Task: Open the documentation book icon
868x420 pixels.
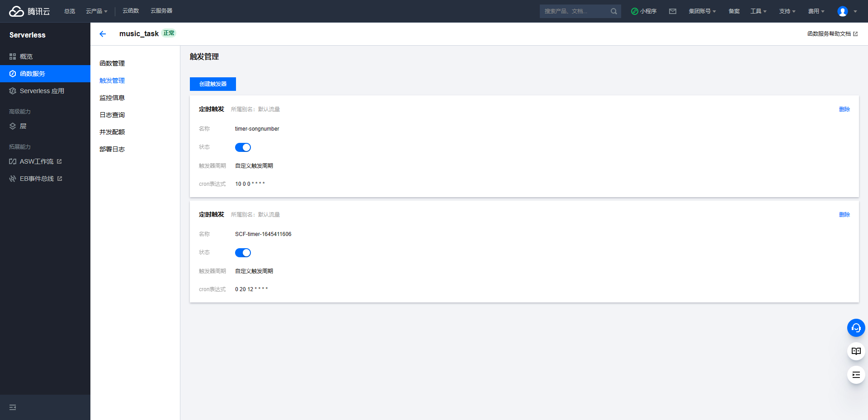Action: click(x=856, y=351)
